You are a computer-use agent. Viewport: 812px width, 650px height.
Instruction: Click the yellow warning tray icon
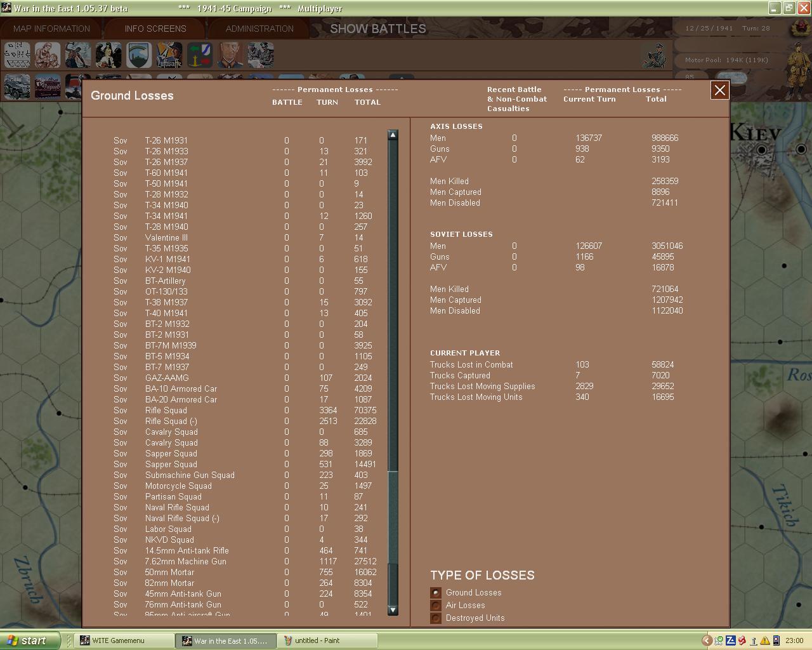click(764, 640)
